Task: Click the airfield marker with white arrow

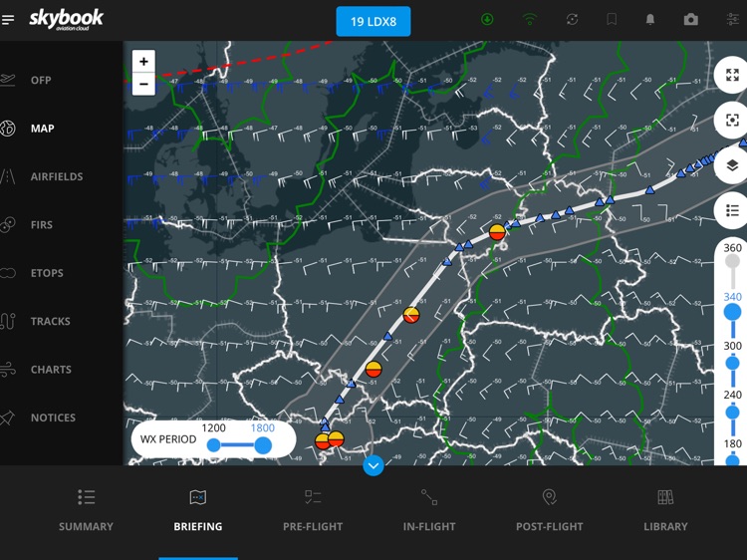Action: coord(411,315)
